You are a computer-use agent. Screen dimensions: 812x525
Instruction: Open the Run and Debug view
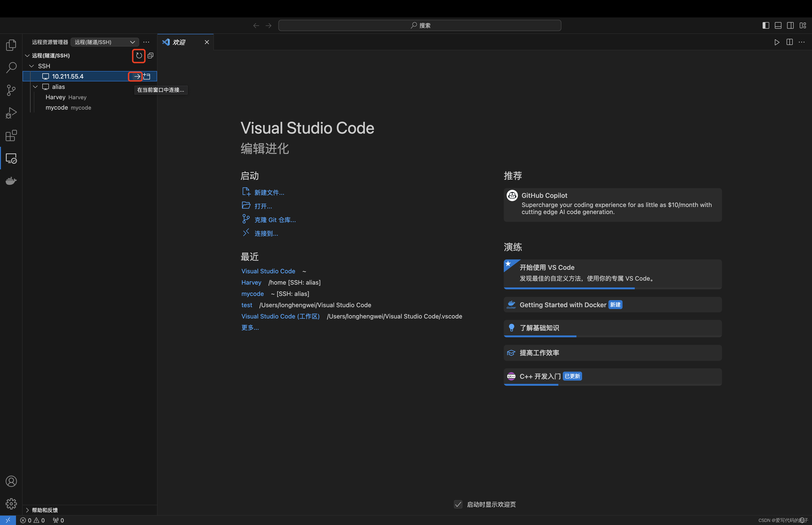11,113
